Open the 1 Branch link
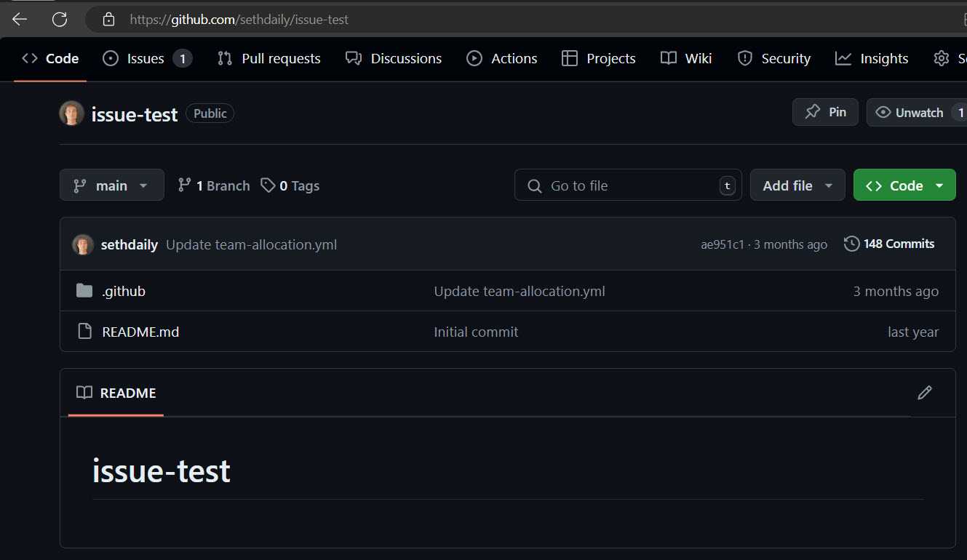Viewport: 967px width, 560px height. point(214,185)
